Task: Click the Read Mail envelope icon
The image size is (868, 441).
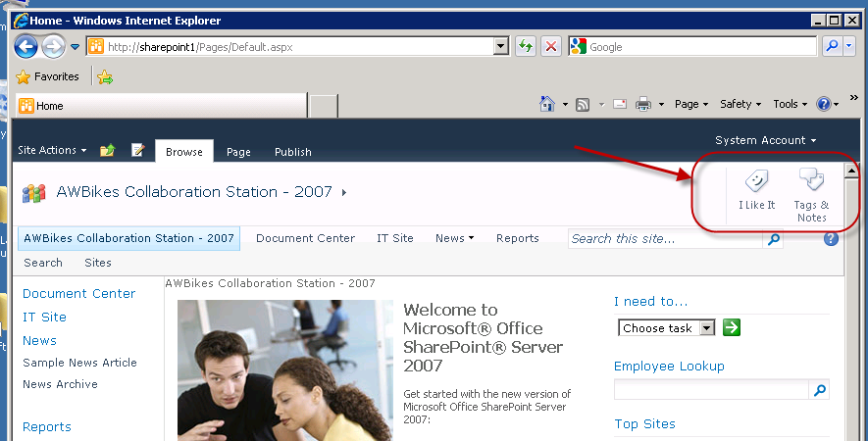Action: [x=620, y=104]
